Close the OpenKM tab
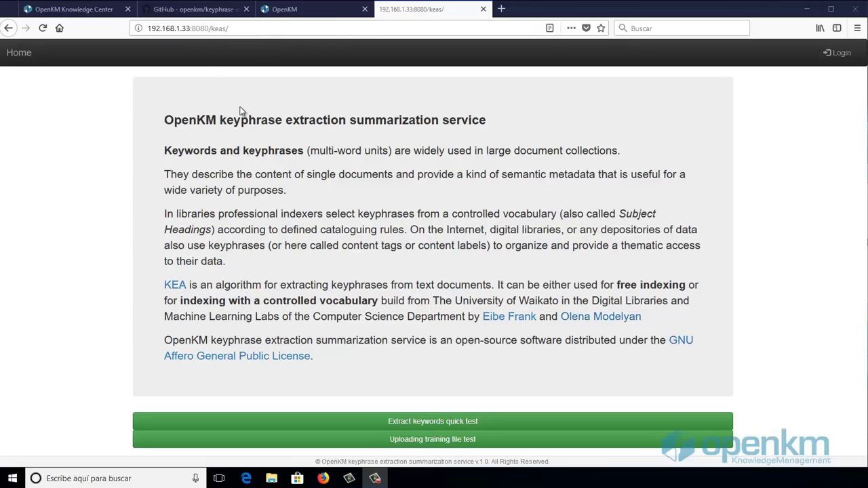The width and height of the screenshot is (868, 488). (365, 9)
